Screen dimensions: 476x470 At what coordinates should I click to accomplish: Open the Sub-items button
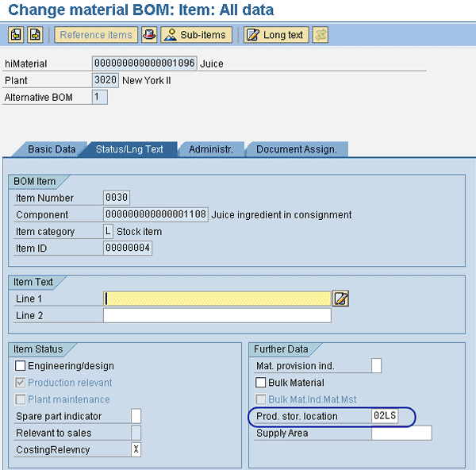coord(197,35)
